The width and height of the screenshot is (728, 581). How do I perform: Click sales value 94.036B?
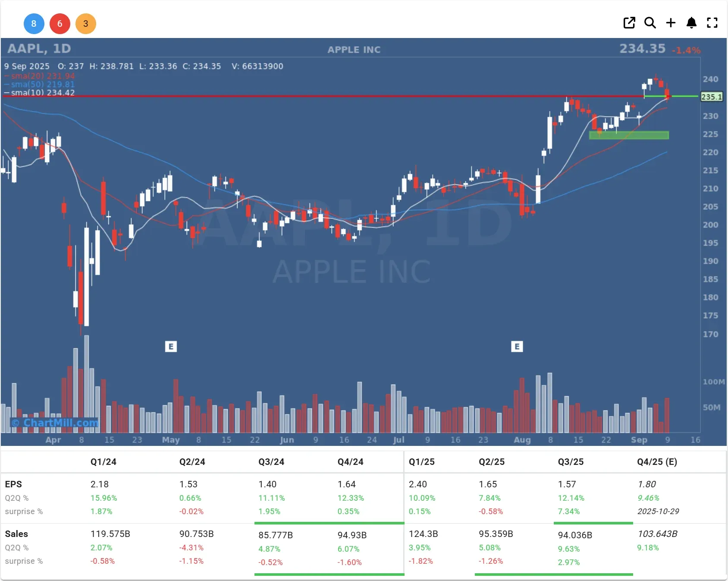point(575,535)
